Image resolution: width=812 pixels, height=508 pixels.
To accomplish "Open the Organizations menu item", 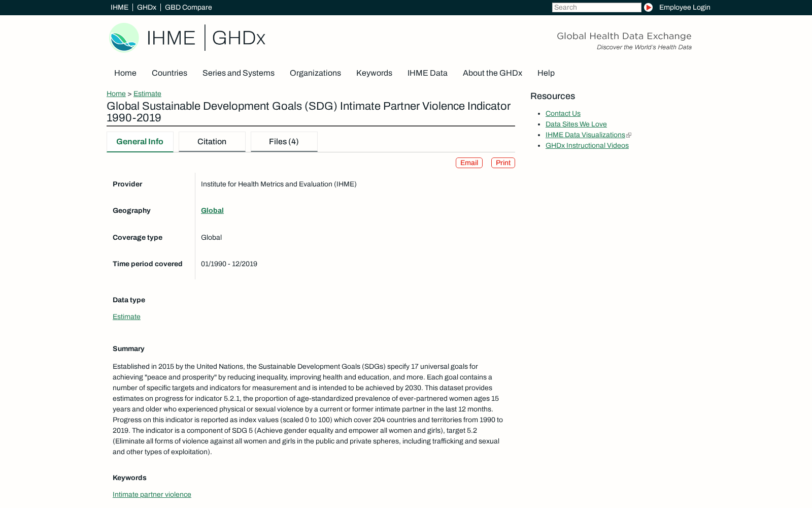I will 315,73.
